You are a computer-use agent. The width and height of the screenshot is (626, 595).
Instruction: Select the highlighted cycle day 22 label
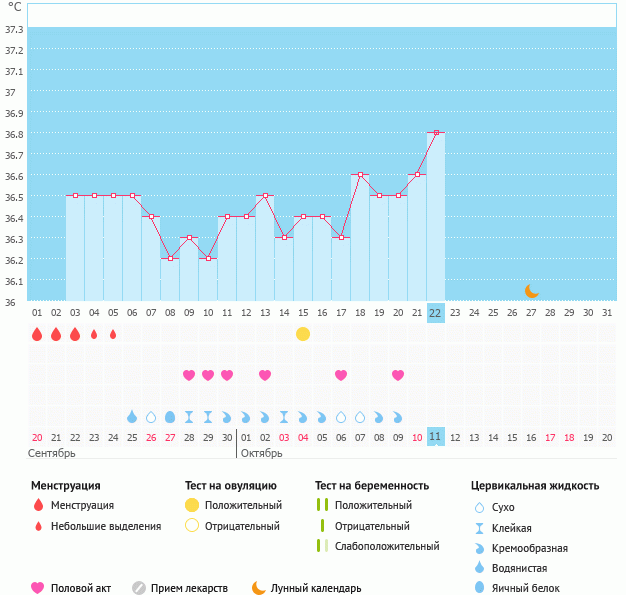(x=435, y=312)
